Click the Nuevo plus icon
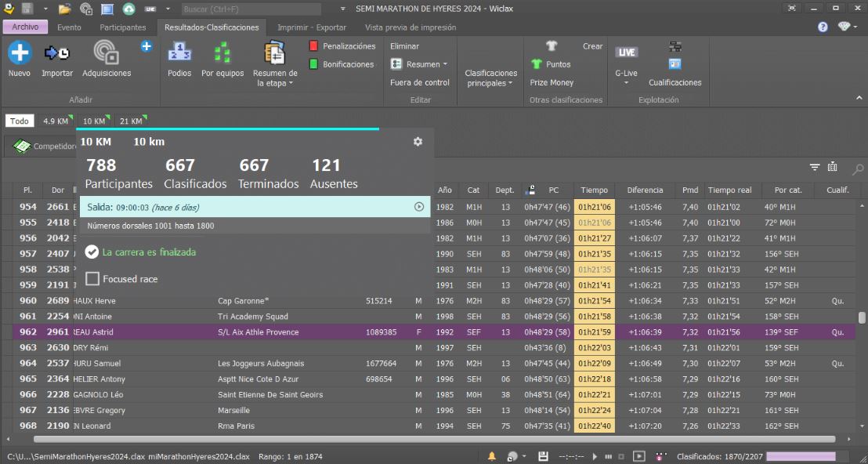The height and width of the screenshot is (464, 868). (x=20, y=53)
